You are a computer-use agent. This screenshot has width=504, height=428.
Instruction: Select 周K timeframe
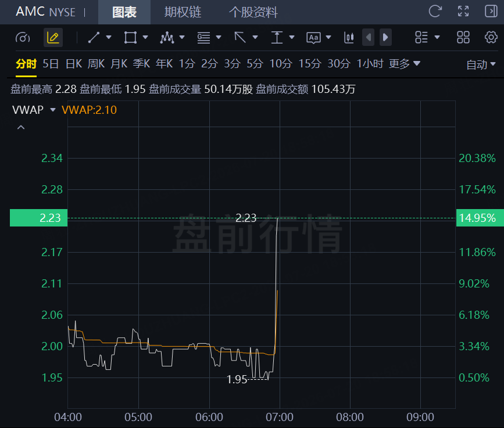[96, 63]
